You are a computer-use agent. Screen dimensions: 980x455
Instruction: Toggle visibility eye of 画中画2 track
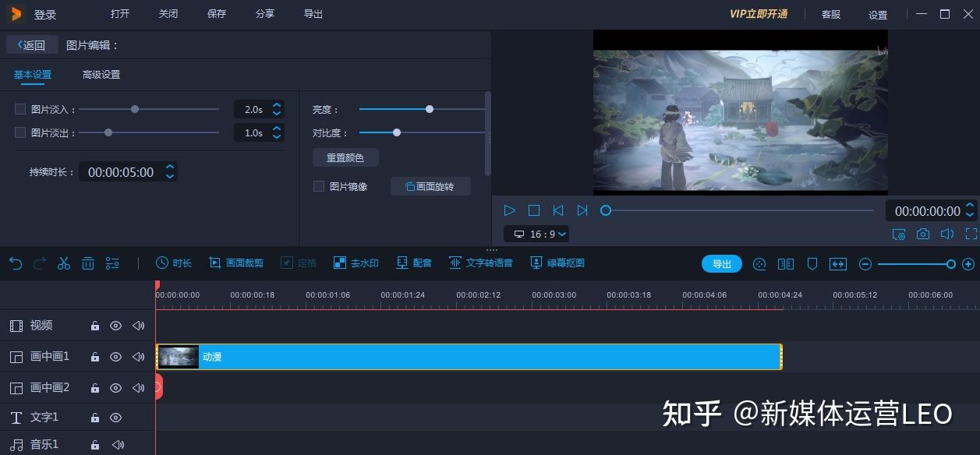(x=115, y=388)
